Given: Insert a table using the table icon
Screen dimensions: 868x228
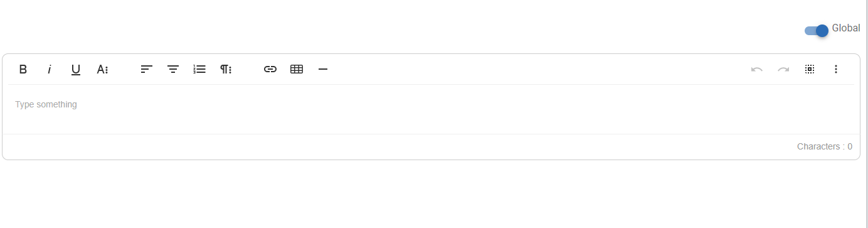Looking at the screenshot, I should (297, 69).
